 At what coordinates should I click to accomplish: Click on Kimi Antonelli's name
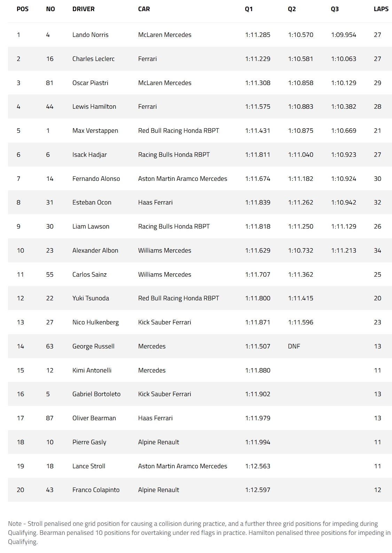[92, 370]
